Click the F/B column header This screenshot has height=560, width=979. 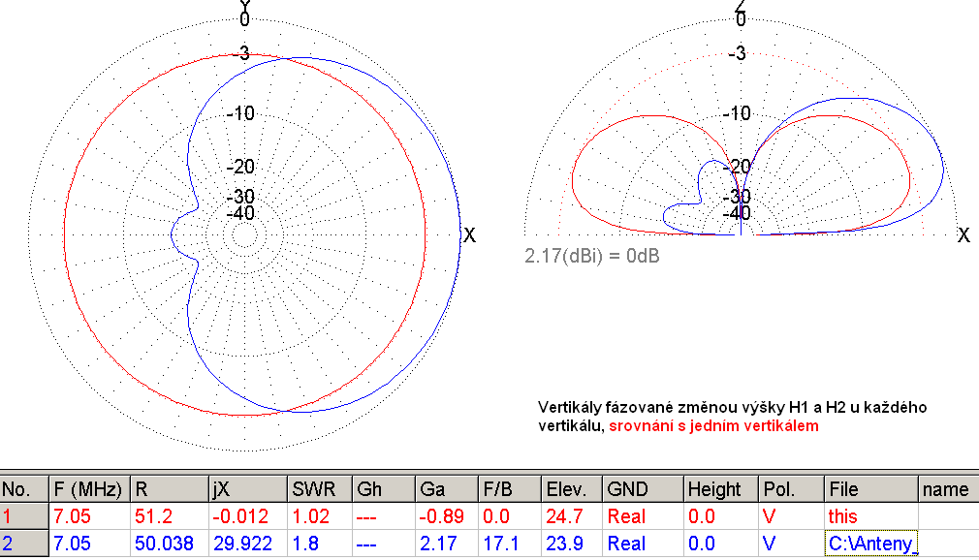507,489
